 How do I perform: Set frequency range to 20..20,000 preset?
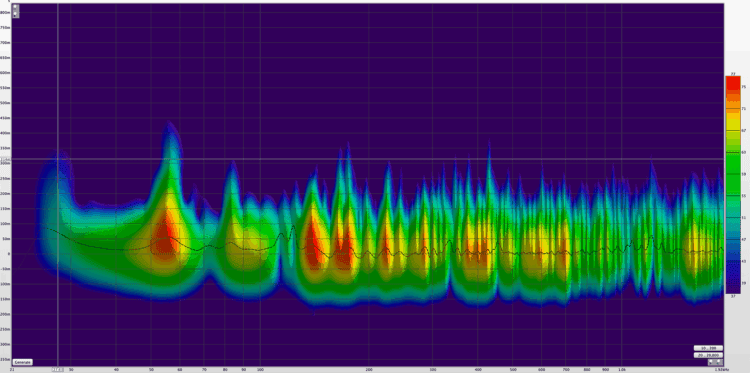[708, 355]
